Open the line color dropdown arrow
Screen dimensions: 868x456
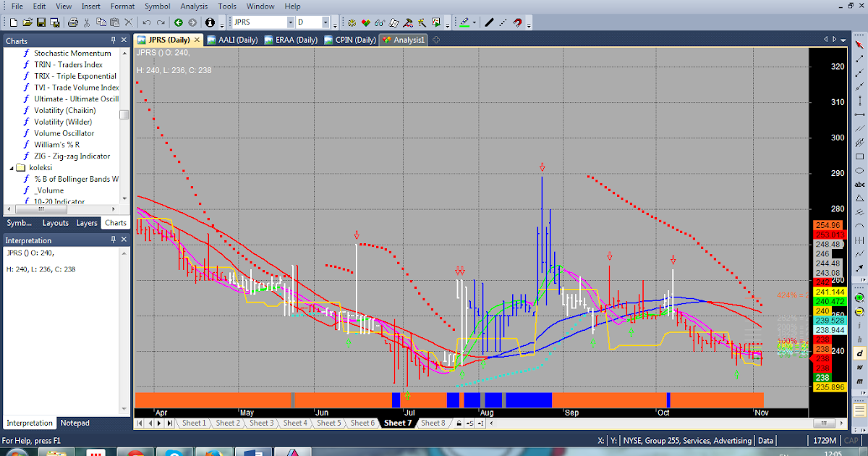[x=475, y=22]
